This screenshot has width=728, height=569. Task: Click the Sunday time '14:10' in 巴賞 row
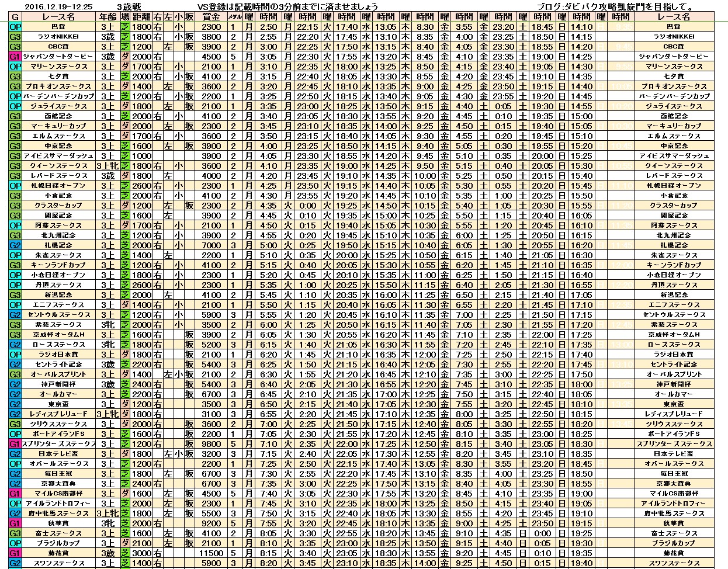coord(581,27)
